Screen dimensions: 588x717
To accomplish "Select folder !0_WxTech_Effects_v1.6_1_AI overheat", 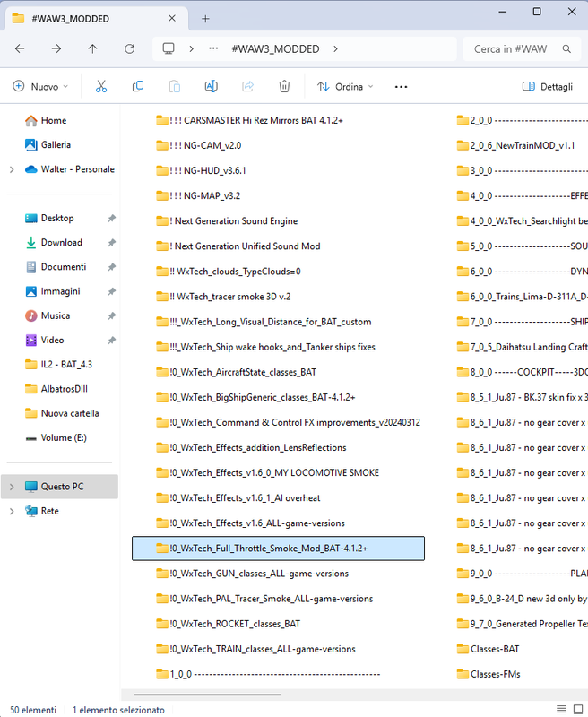I will point(238,498).
